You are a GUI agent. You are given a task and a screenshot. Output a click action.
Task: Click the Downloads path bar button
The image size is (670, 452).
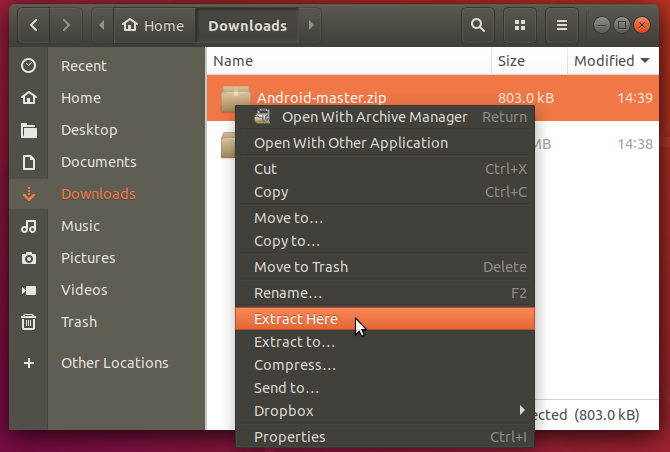(x=247, y=25)
